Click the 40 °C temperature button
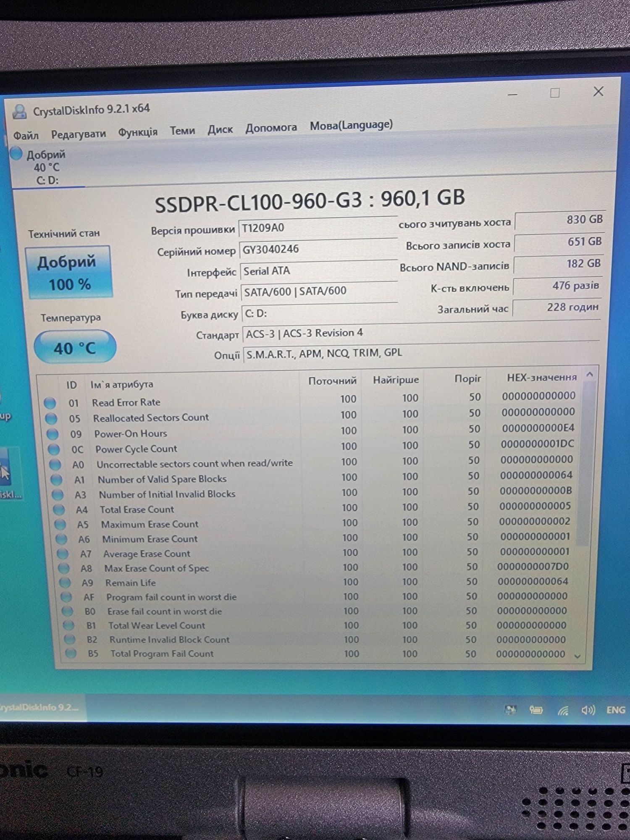630x840 pixels. coord(75,347)
